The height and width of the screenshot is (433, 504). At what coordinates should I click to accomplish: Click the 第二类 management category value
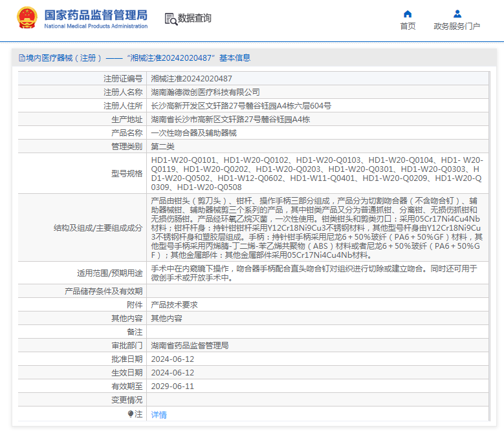point(162,147)
